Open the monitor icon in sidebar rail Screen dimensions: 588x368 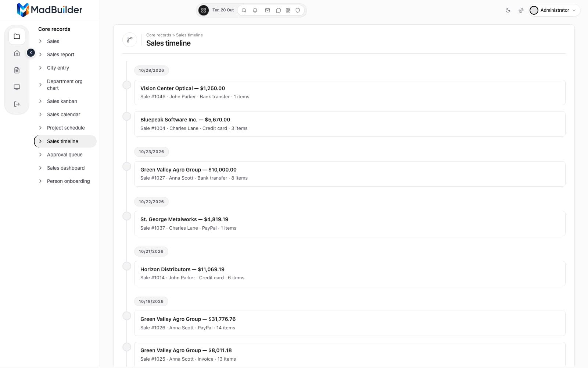17,87
